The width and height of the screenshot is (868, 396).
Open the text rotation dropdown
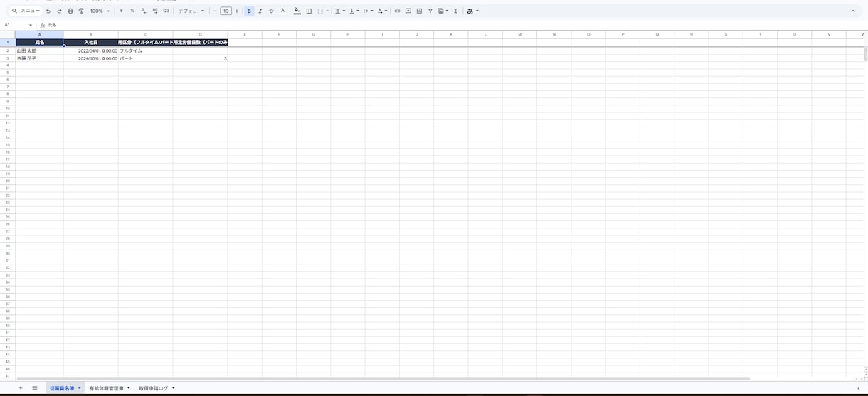pyautogui.click(x=382, y=11)
